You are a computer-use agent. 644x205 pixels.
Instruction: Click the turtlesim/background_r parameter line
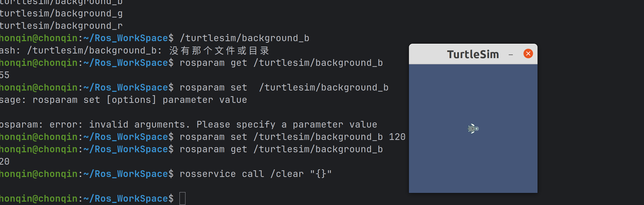[x=61, y=26]
